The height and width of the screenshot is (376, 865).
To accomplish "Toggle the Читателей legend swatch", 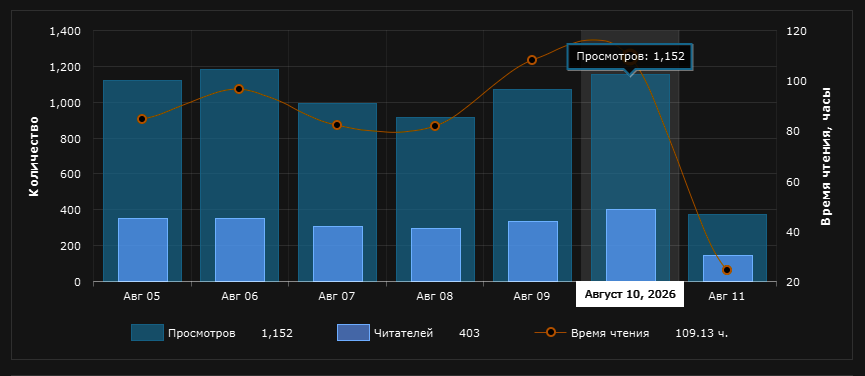I will 353,333.
